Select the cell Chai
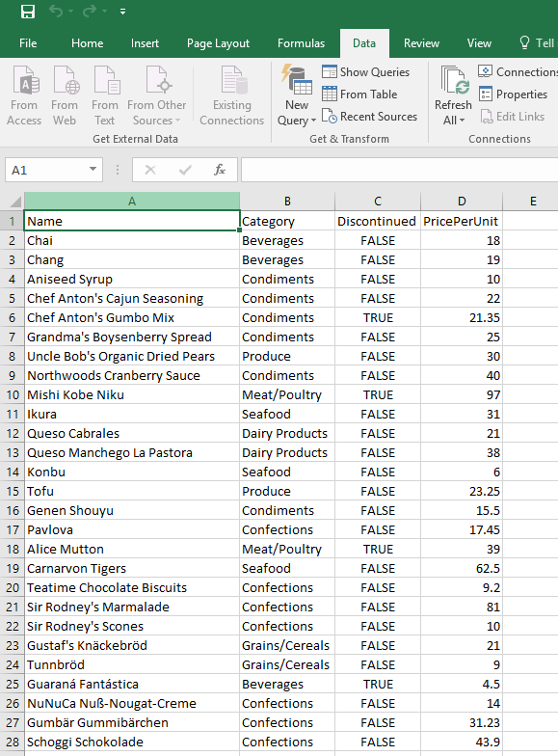Image resolution: width=558 pixels, height=756 pixels. pyautogui.click(x=131, y=241)
